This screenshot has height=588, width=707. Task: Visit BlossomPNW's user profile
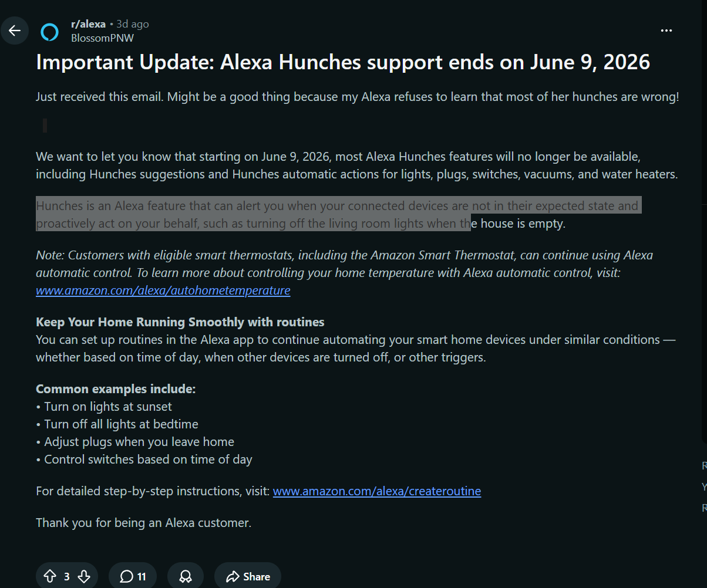102,38
